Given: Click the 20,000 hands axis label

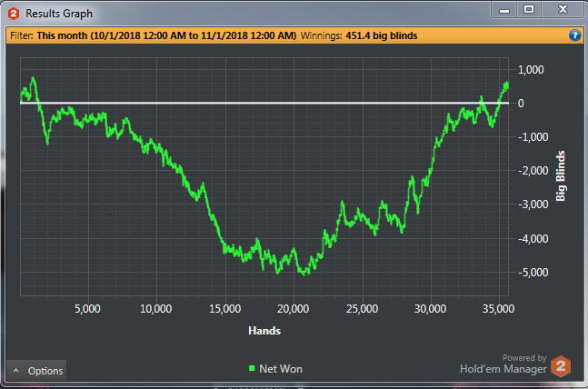Looking at the screenshot, I should (294, 309).
